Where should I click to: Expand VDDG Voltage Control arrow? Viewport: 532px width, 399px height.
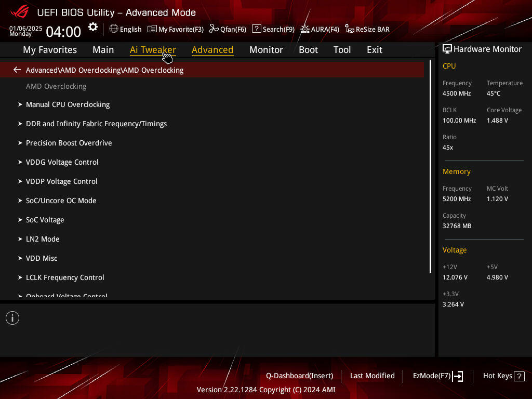[20, 162]
